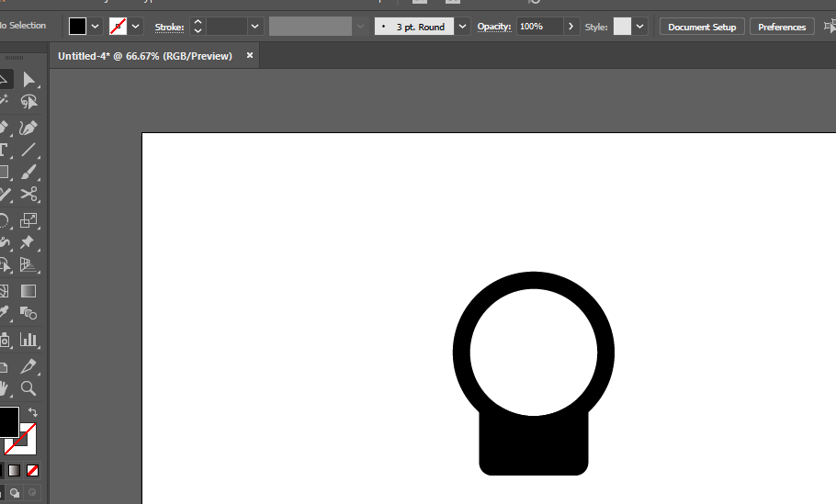The image size is (836, 504).
Task: Click control bar stroke none swatch
Action: pyautogui.click(x=118, y=26)
